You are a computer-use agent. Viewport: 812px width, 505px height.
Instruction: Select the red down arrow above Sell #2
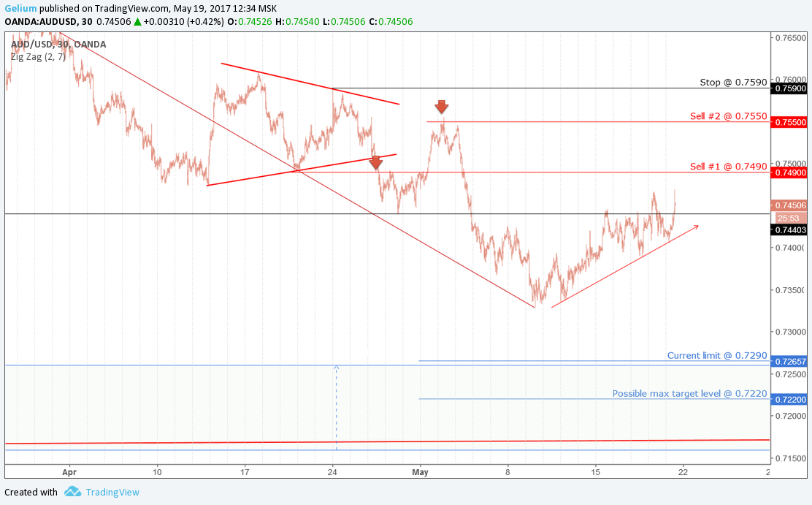[x=441, y=107]
